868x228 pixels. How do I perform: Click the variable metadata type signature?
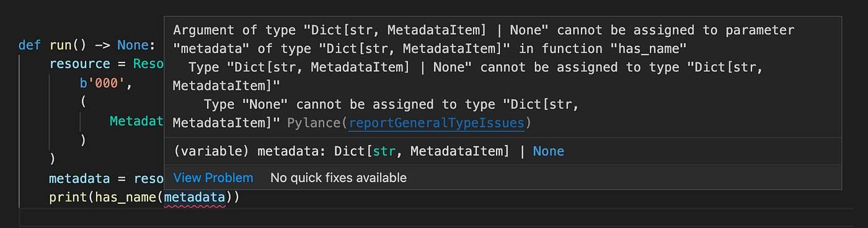point(368,151)
